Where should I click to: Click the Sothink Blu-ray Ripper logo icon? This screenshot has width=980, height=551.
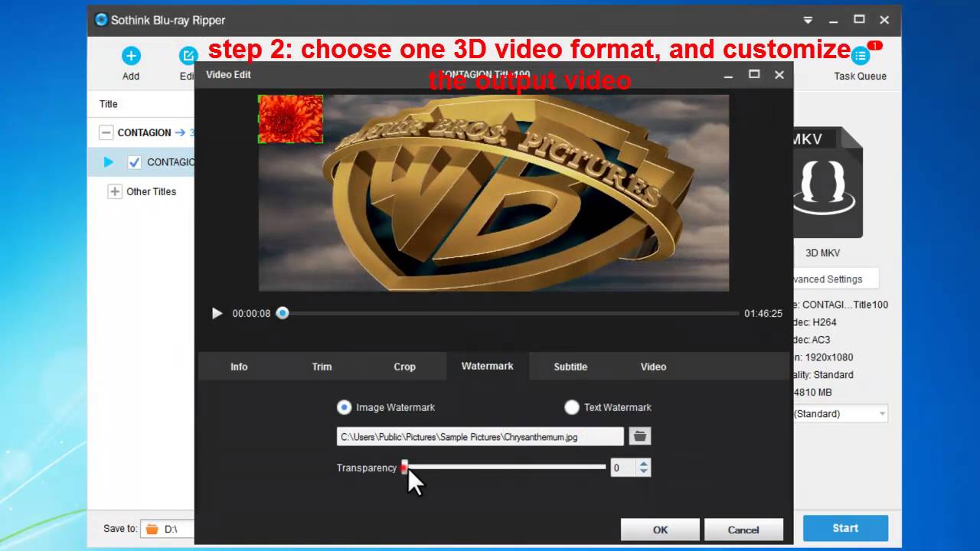101,20
